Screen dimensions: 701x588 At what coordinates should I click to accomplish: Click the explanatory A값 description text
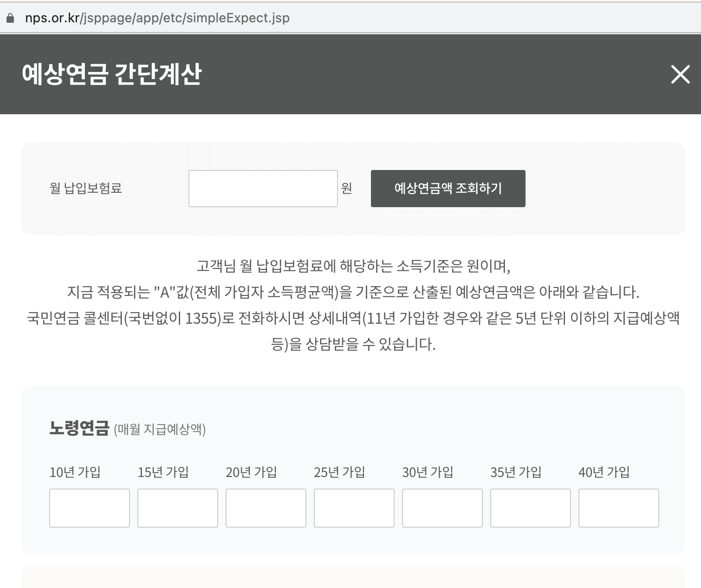[354, 292]
